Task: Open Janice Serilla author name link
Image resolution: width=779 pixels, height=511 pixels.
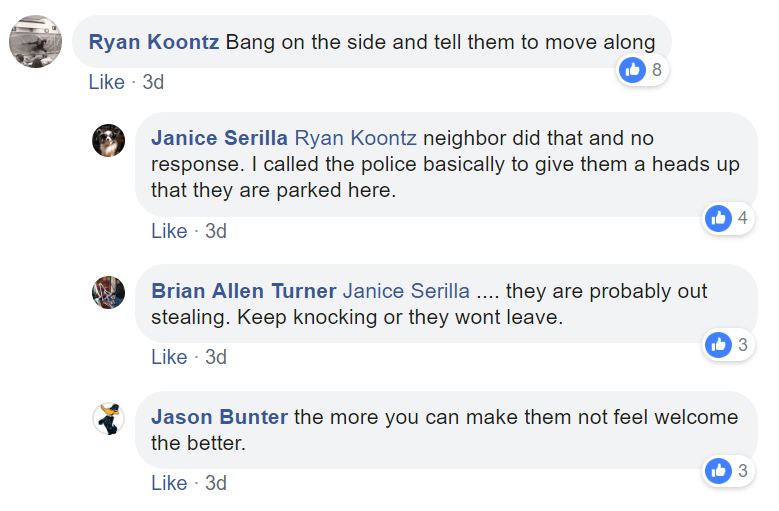Action: (219, 138)
